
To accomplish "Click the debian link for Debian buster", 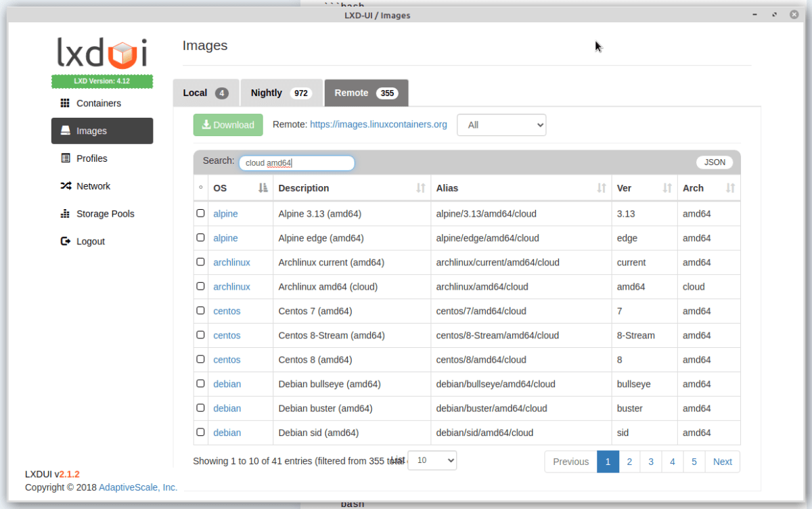I will [227, 408].
